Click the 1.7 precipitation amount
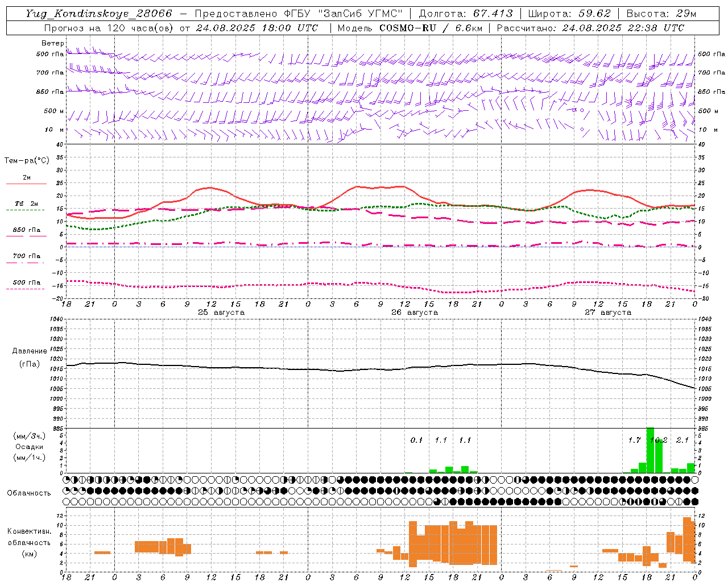The height and width of the screenshot is (582, 728). click(635, 440)
